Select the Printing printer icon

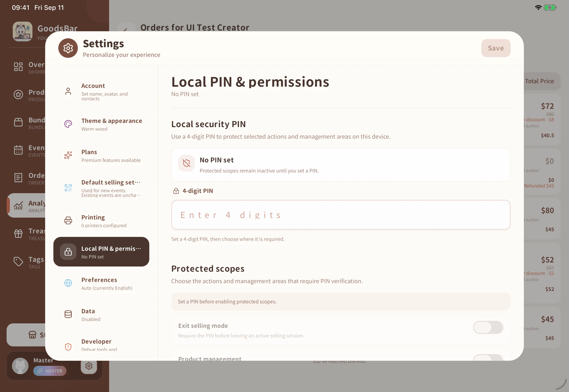(x=68, y=221)
